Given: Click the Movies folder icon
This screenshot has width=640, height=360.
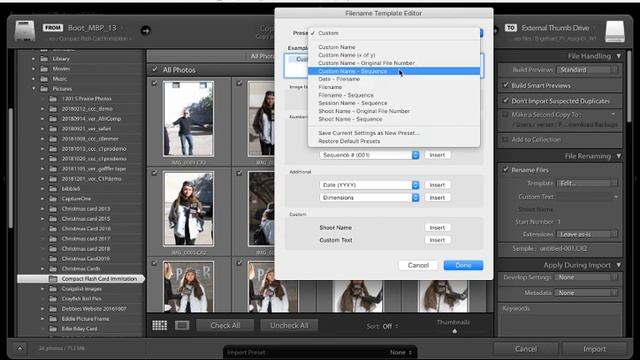Looking at the screenshot, I should (x=44, y=69).
